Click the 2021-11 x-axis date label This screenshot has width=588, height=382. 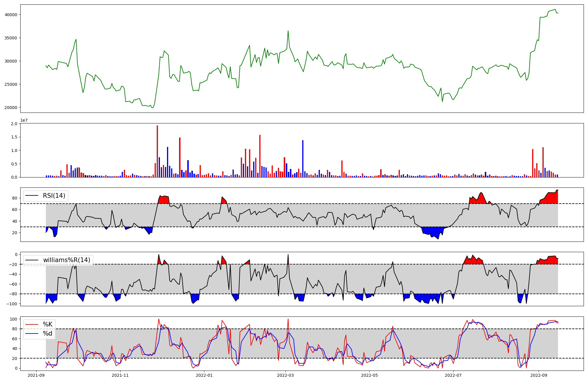120,375
